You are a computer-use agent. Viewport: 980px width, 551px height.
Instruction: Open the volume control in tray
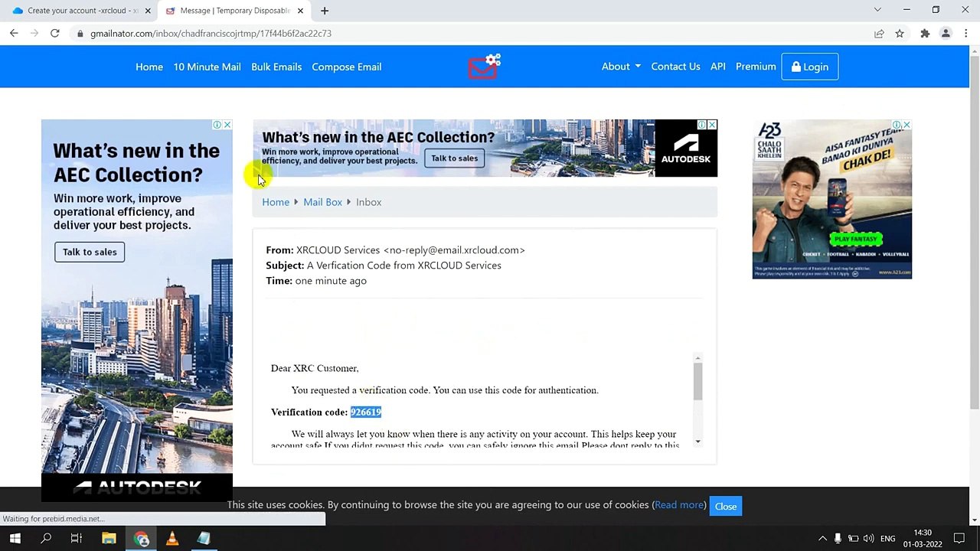869,539
